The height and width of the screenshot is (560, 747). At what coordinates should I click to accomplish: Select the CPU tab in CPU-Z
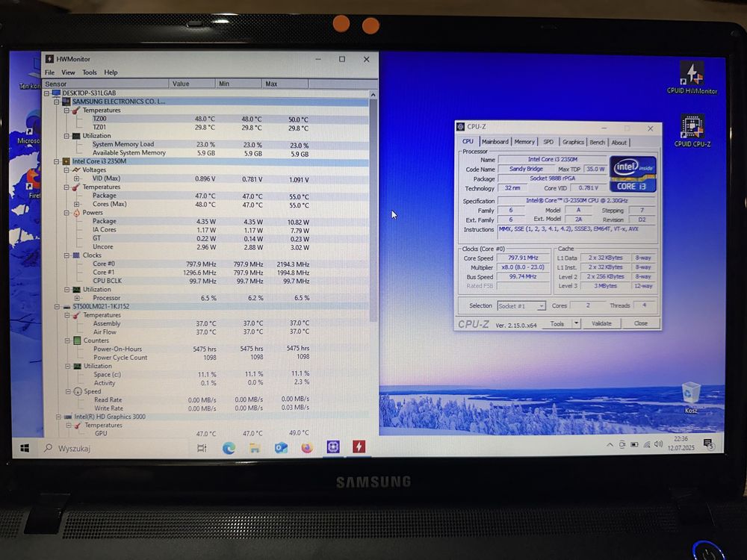tap(468, 141)
